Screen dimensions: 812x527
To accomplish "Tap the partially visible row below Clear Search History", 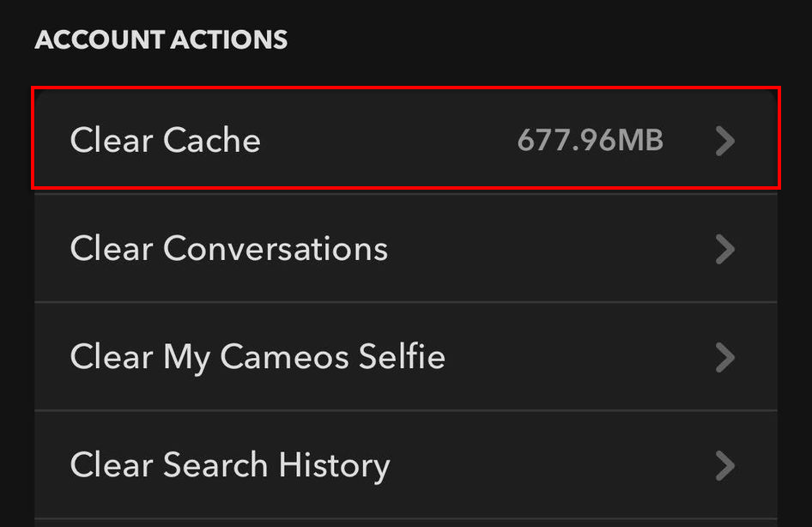I will 405,523.
